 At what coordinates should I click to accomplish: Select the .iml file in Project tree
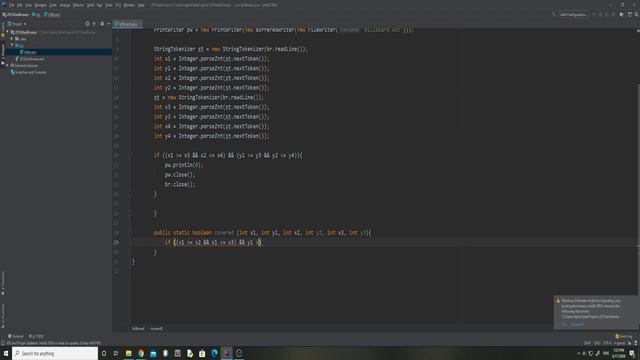coord(30,59)
